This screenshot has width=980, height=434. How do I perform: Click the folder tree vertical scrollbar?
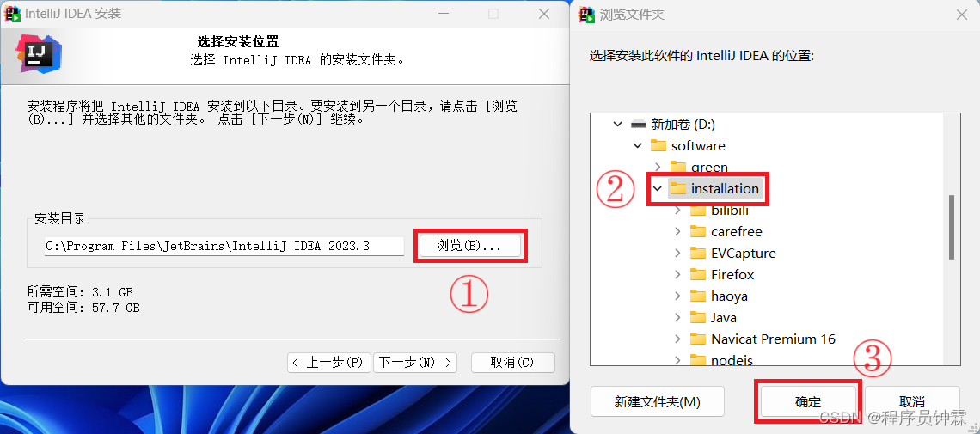tap(952, 227)
